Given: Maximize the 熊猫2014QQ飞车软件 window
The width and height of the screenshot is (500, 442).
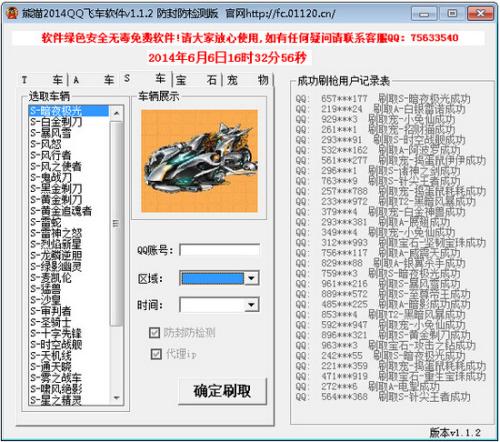Looking at the screenshot, I should [452, 14].
